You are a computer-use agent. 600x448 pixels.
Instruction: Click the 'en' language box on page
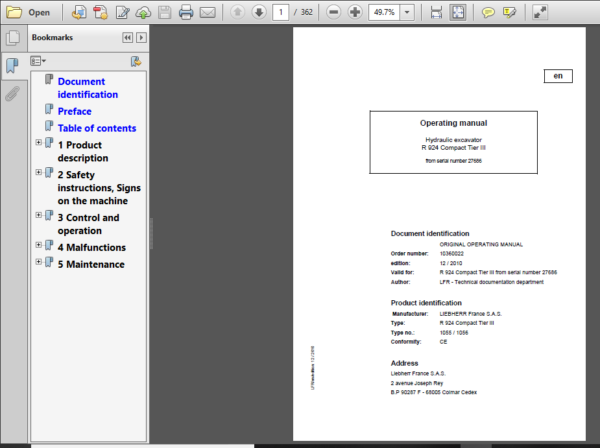[558, 76]
